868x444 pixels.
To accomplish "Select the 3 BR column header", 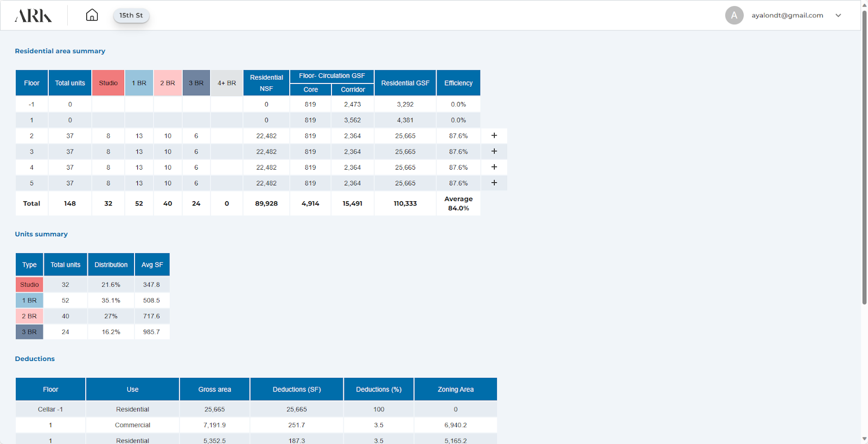I will [196, 83].
